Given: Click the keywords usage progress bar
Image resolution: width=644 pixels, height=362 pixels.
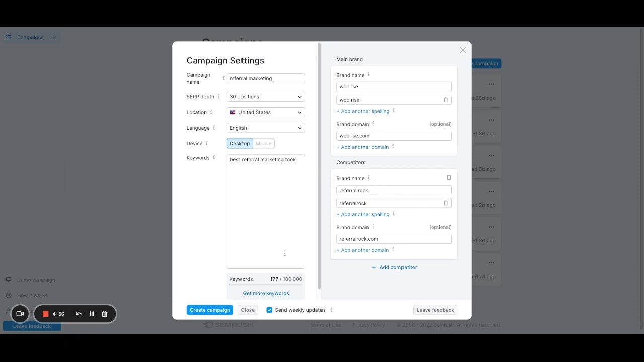Looking at the screenshot, I should point(266,285).
